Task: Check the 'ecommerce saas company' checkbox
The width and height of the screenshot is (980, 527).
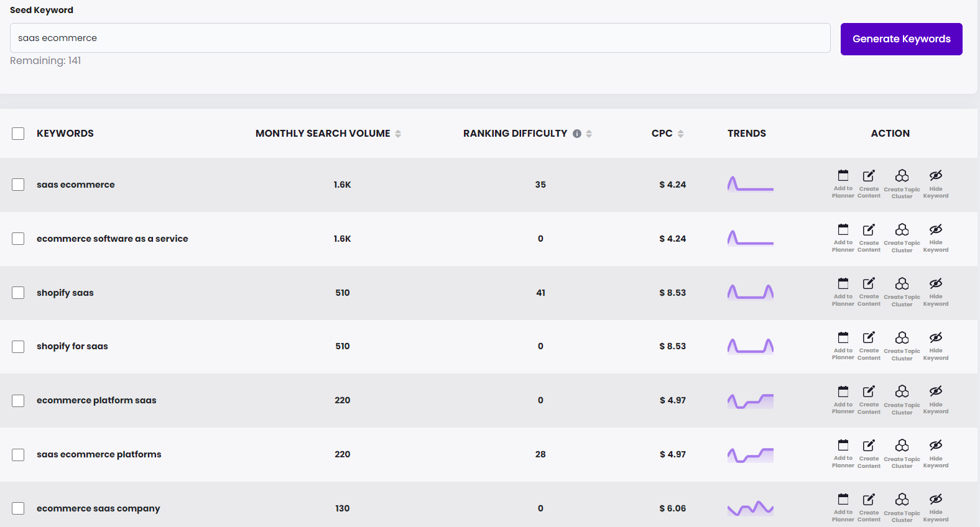Action: (x=18, y=508)
